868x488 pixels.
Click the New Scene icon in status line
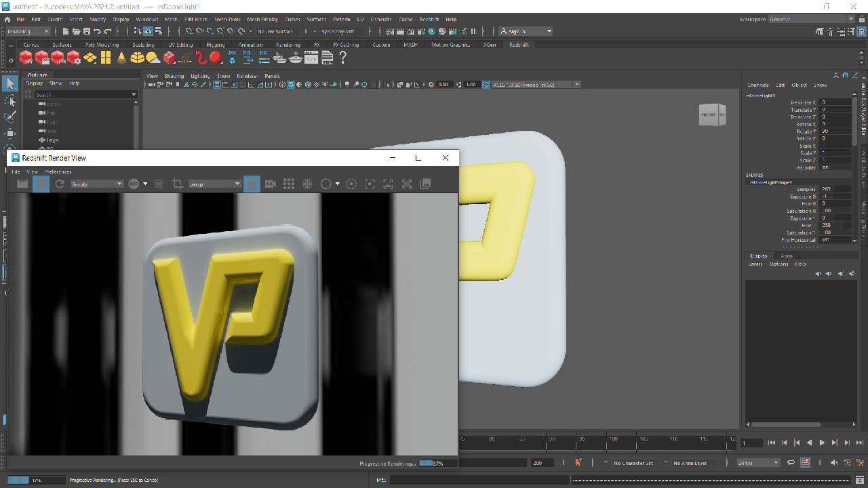(66, 31)
